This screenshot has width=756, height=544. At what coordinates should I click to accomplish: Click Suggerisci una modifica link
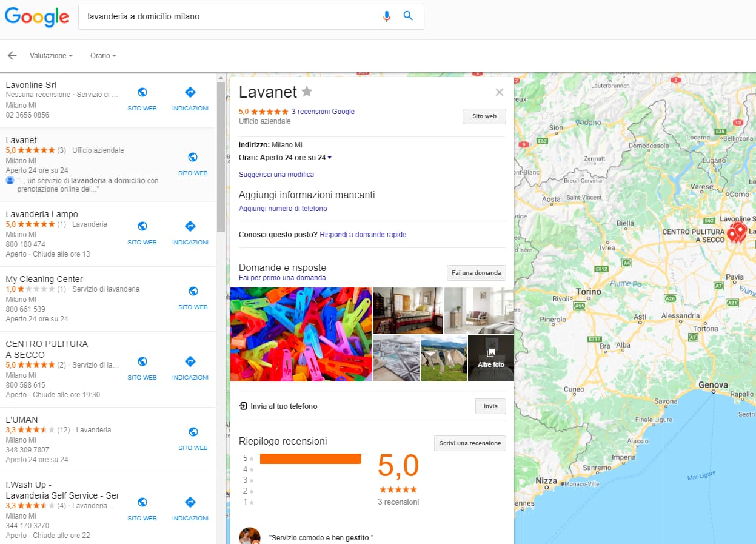pos(276,175)
